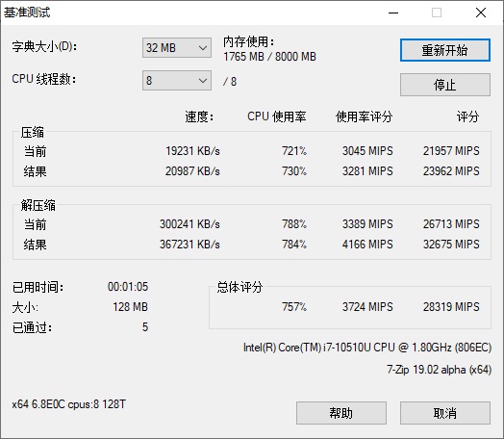
Task: Click the 总体评分 total rating 28319 MIPS
Action: pyautogui.click(x=451, y=307)
